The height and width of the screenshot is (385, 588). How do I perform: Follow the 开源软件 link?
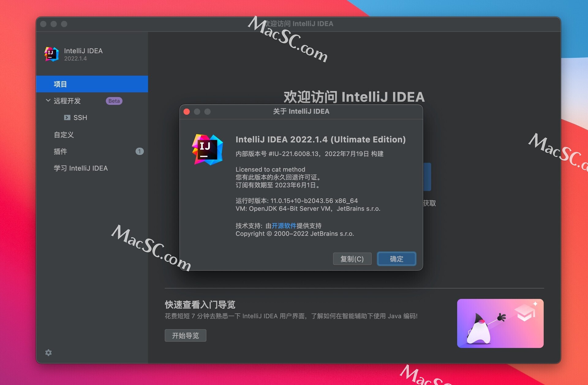[x=284, y=226]
